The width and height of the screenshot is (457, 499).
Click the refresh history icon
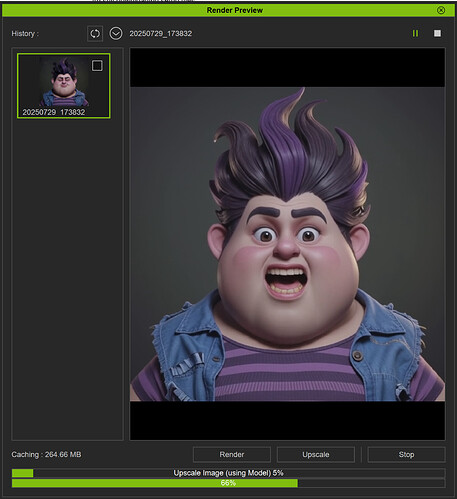point(95,34)
